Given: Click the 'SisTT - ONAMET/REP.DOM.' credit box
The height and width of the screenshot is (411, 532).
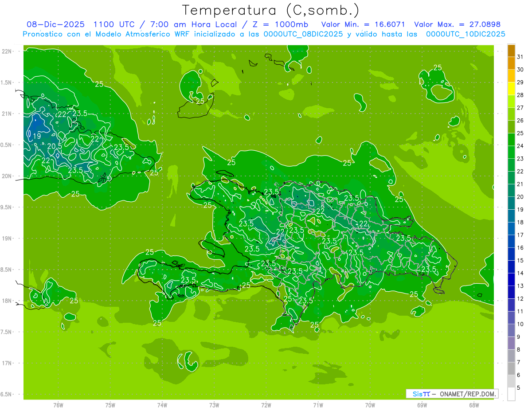Looking at the screenshot, I should (452, 394).
